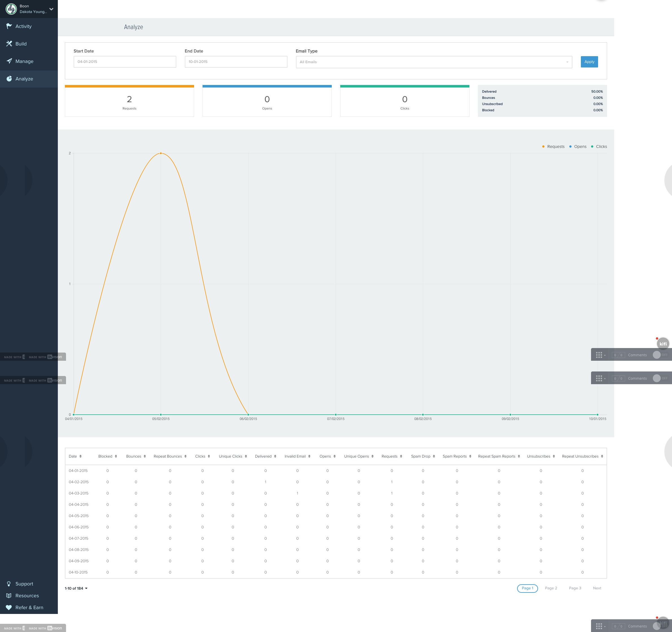Click the '2 Requests' summary card
The width and height of the screenshot is (672, 632).
tap(129, 101)
